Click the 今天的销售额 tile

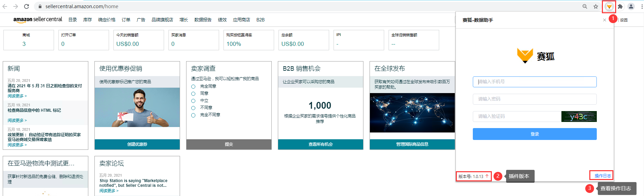(139, 40)
